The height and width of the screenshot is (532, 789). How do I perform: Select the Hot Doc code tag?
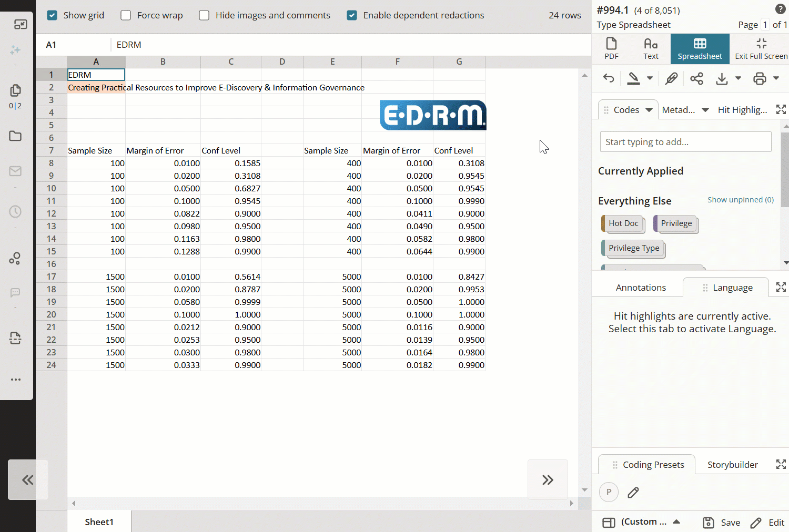tap(623, 223)
